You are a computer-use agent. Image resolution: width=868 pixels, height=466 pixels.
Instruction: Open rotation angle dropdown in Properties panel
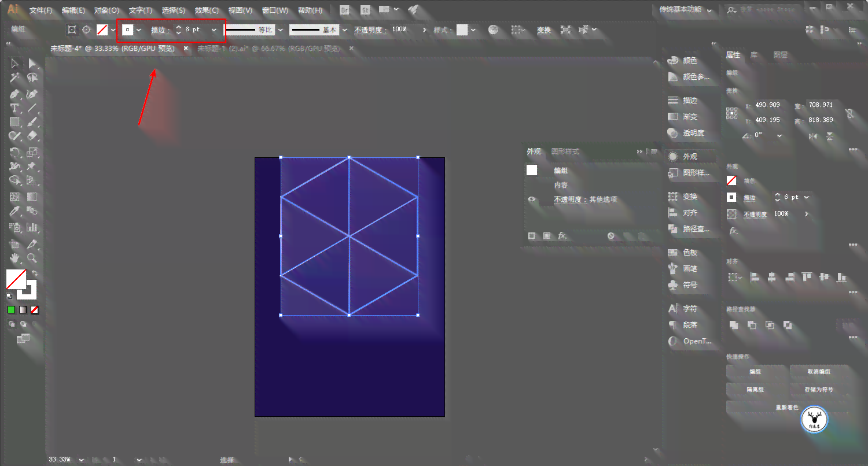[x=779, y=135]
